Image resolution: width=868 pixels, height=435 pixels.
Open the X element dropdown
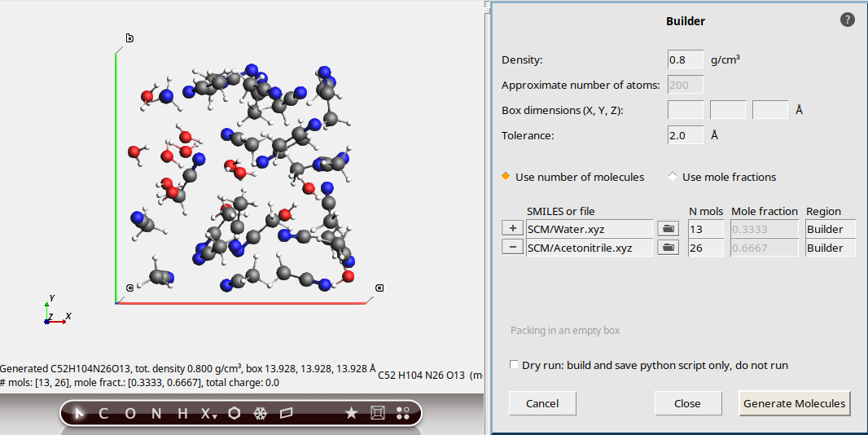(x=209, y=413)
